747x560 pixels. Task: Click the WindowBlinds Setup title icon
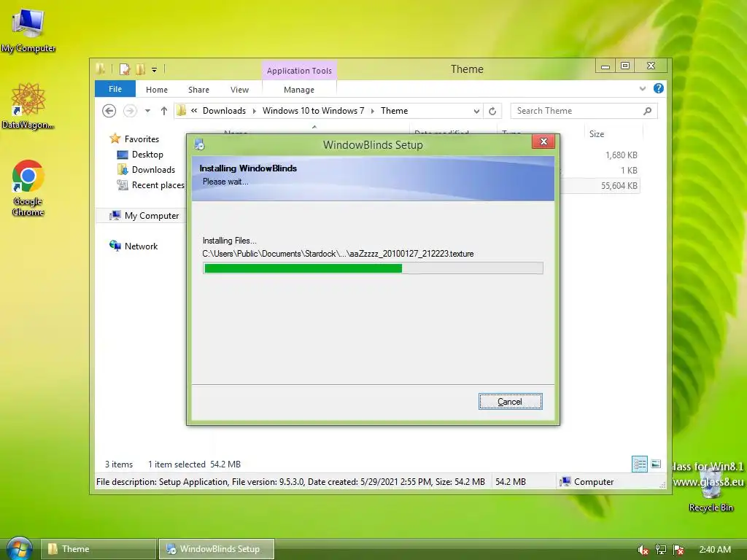pos(200,144)
